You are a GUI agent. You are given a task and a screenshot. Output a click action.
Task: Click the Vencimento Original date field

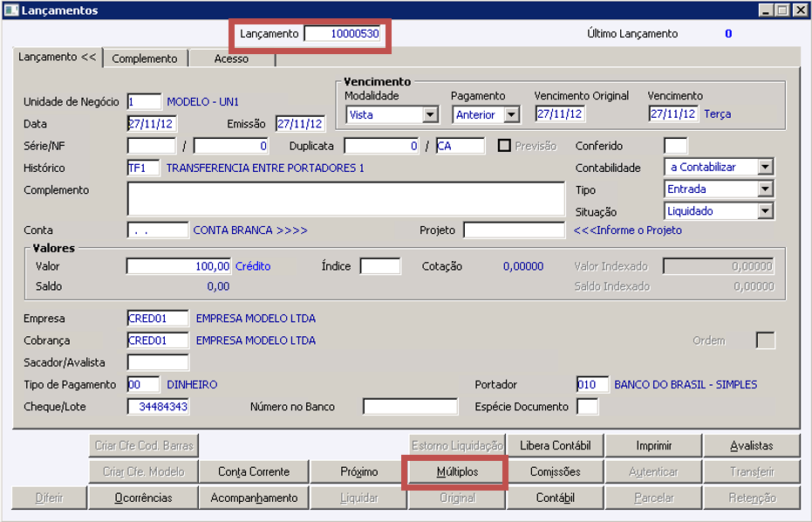560,114
